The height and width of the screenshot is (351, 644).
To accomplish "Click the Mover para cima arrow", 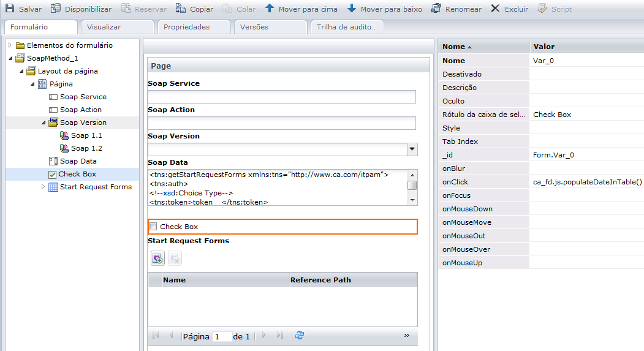I will tap(270, 8).
